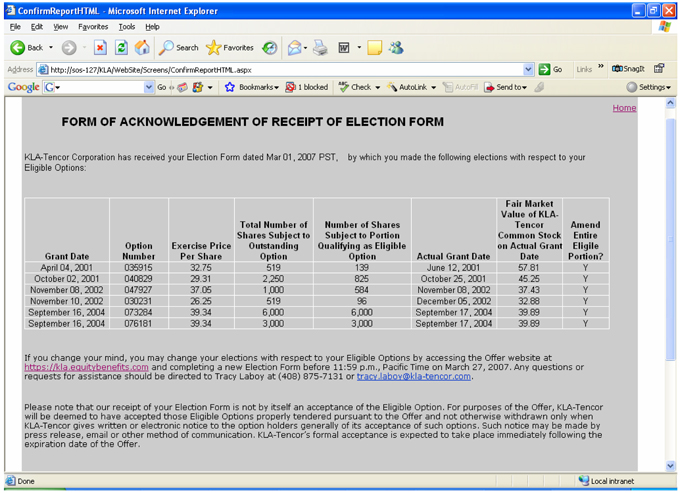Click the tracy.laboy@kla-tencor.com email link

click(413, 376)
